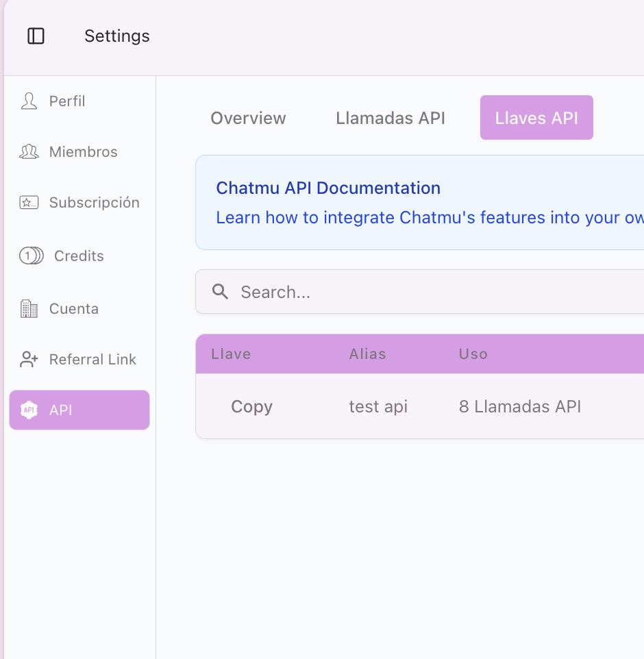Switch to the Overview tab
Image resolution: width=644 pixels, height=659 pixels.
tap(248, 118)
